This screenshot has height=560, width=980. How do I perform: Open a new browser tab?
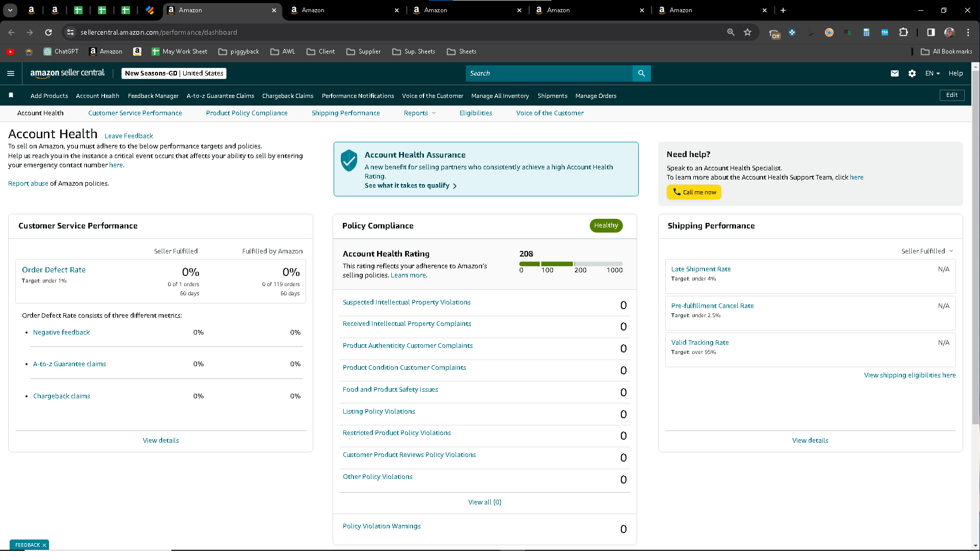(783, 10)
